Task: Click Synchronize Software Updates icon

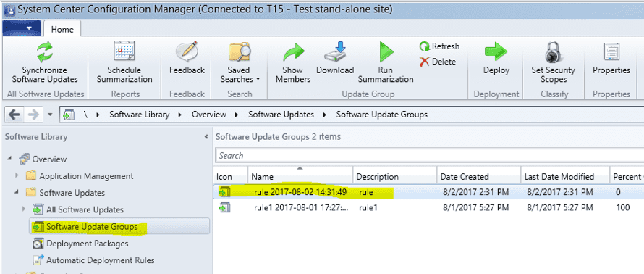Action: 44,52
